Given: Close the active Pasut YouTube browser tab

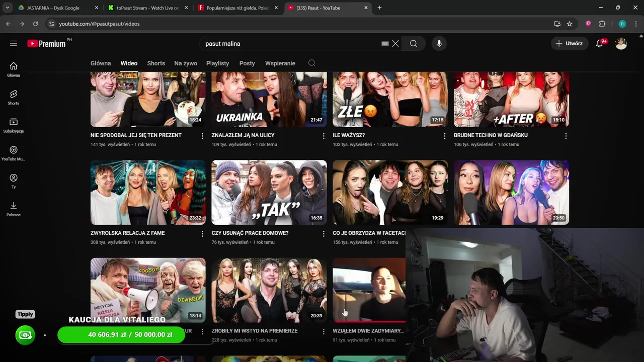Looking at the screenshot, I should pos(366,8).
